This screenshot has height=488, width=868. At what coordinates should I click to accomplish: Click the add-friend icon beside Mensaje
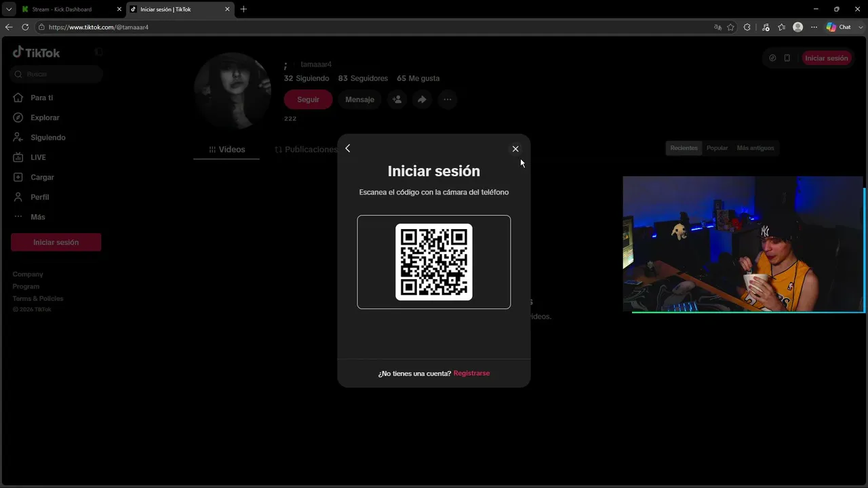point(397,100)
